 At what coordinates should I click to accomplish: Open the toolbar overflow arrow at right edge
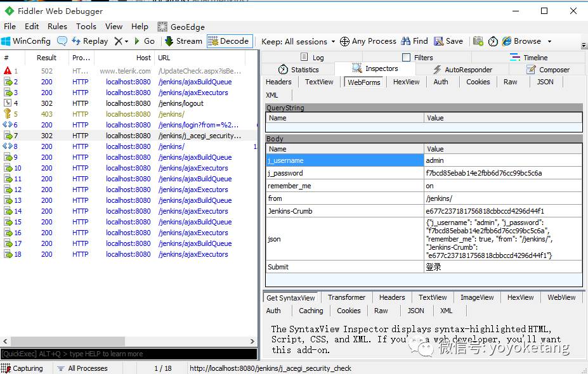(x=584, y=46)
